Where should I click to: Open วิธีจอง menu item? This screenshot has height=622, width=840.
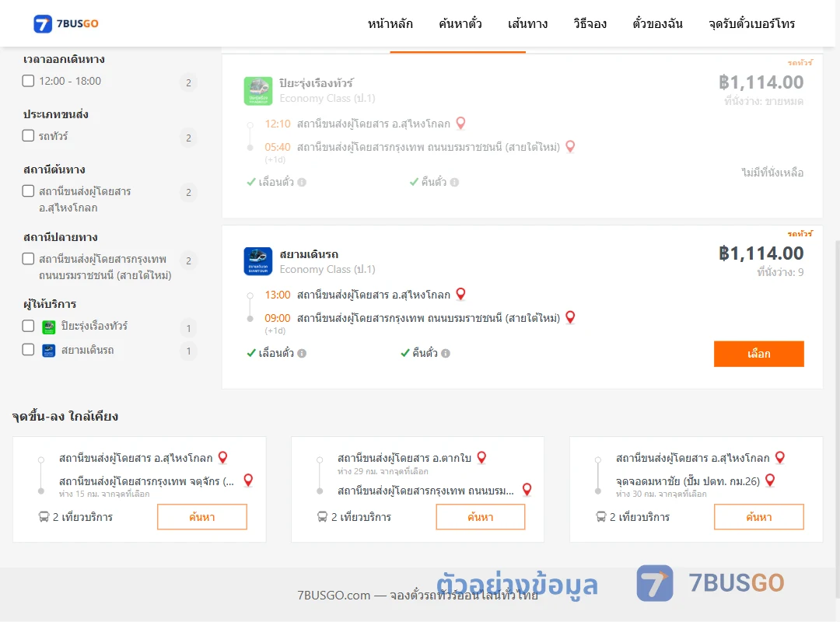point(590,24)
